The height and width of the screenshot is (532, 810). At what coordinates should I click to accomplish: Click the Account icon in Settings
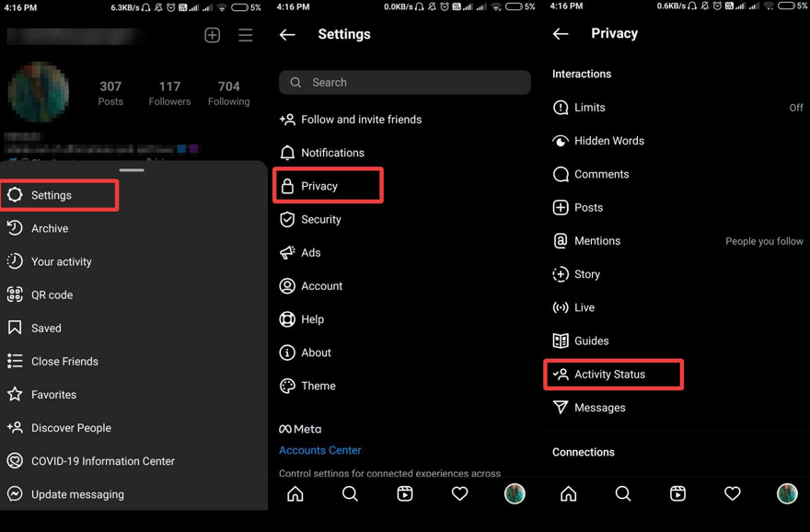point(287,285)
